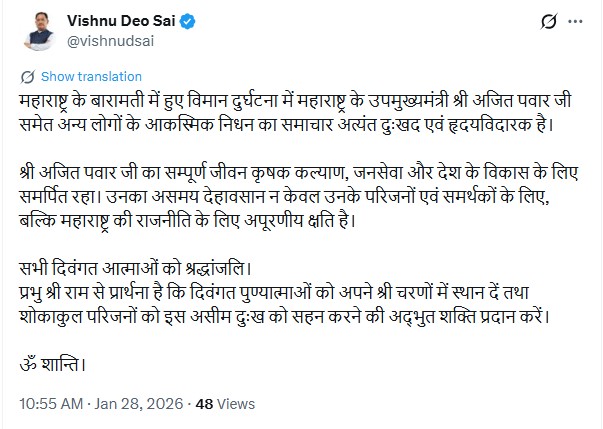Click the 48 Views count

click(x=219, y=405)
